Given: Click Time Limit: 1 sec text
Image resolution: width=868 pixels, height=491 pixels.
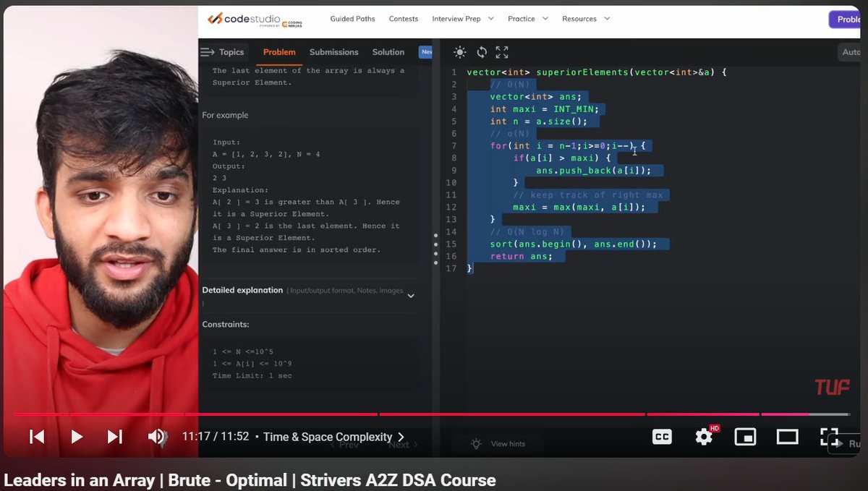Looking at the screenshot, I should [x=252, y=375].
